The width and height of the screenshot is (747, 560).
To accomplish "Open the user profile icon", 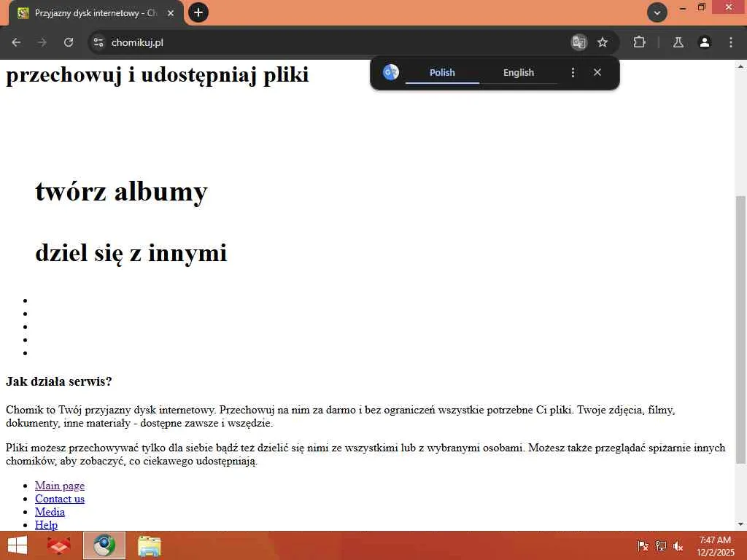I will pyautogui.click(x=705, y=42).
